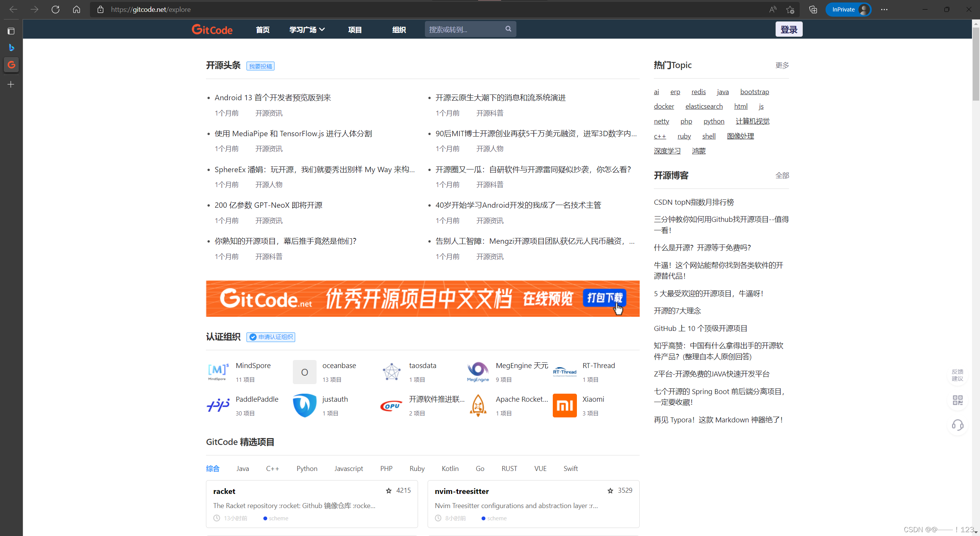Viewport: 980px width, 536px height.
Task: Select the 组织 navigation menu item
Action: [399, 29]
